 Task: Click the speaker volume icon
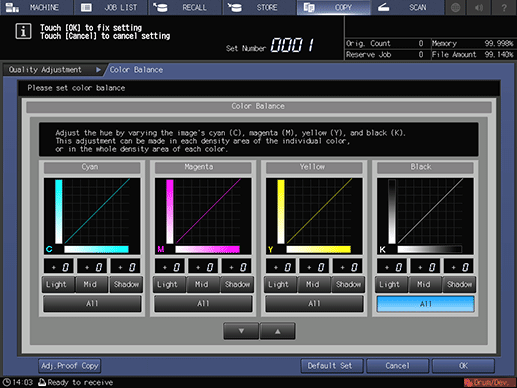click(x=479, y=7)
